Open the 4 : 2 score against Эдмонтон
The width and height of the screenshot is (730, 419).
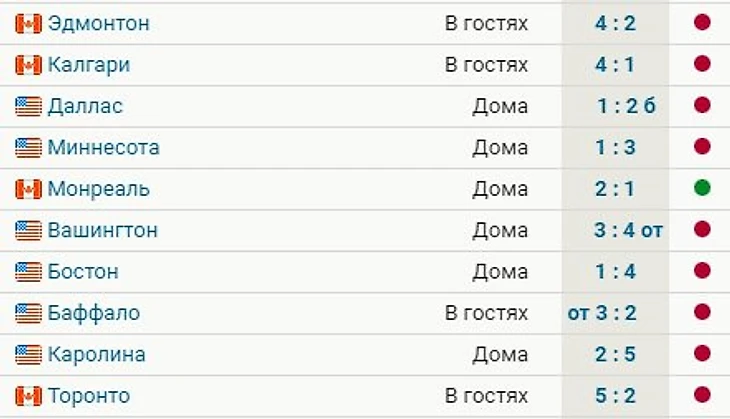tap(615, 23)
